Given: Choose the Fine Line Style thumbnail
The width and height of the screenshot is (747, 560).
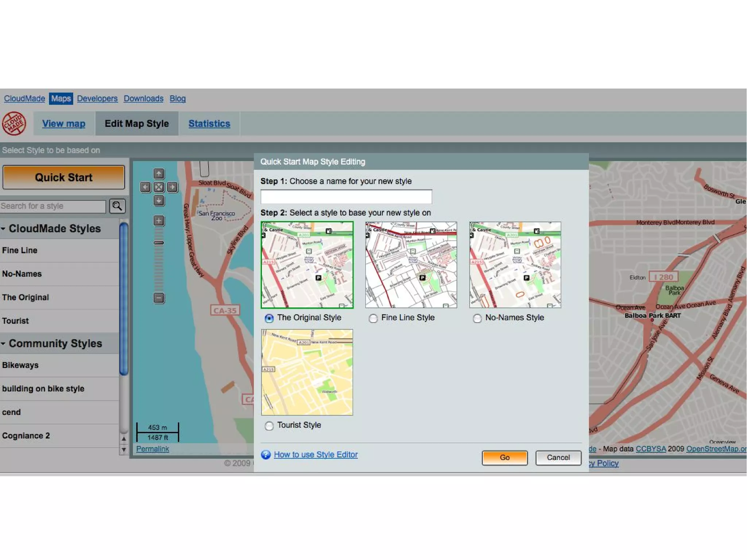Looking at the screenshot, I should point(411,265).
